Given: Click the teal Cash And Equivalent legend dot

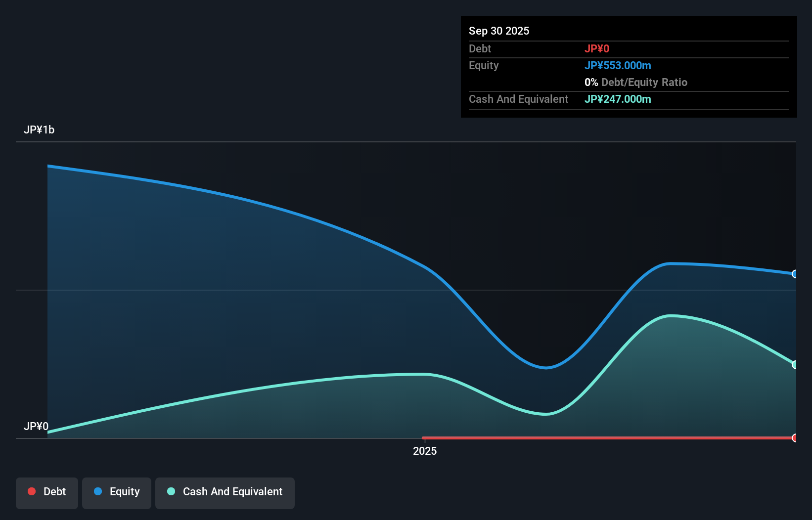Looking at the screenshot, I should 171,491.
